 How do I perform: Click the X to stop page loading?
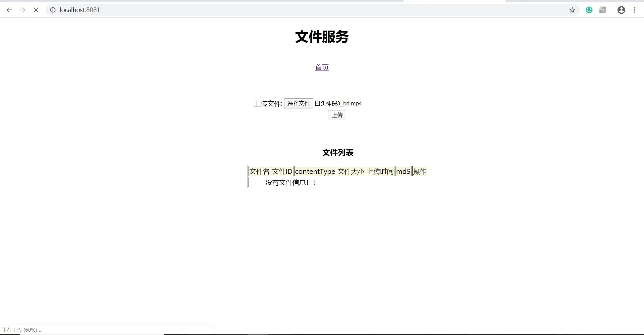point(36,10)
